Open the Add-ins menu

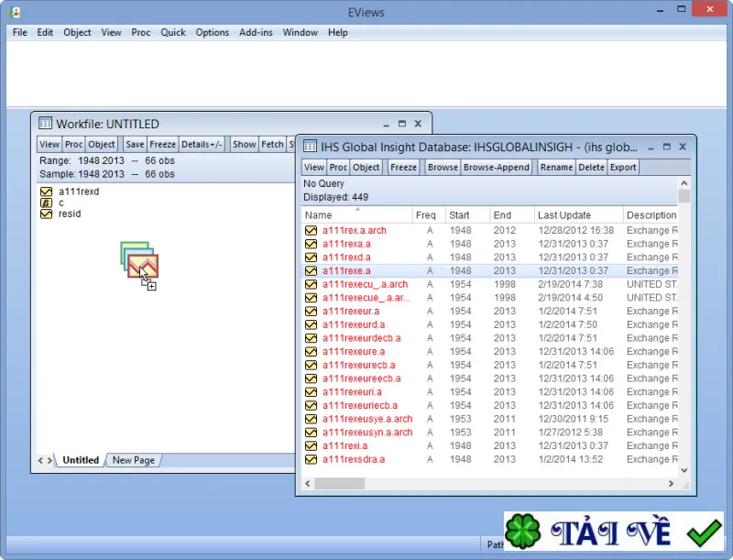pyautogui.click(x=256, y=32)
